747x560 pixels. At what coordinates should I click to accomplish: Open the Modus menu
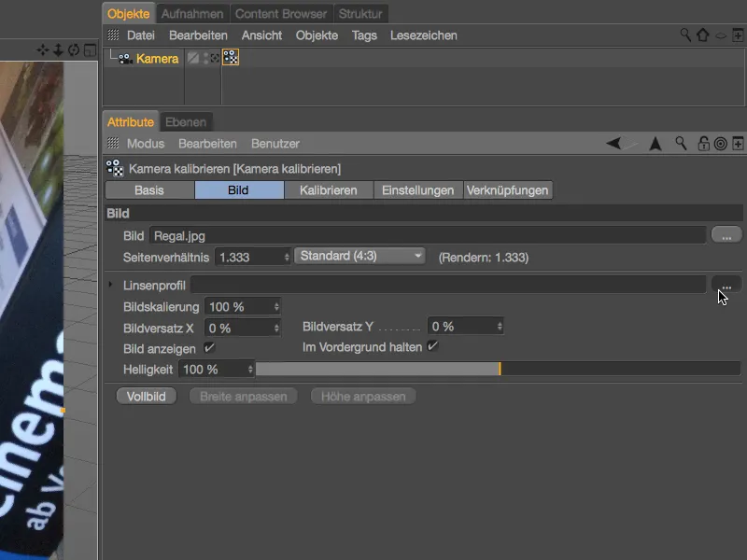(146, 144)
